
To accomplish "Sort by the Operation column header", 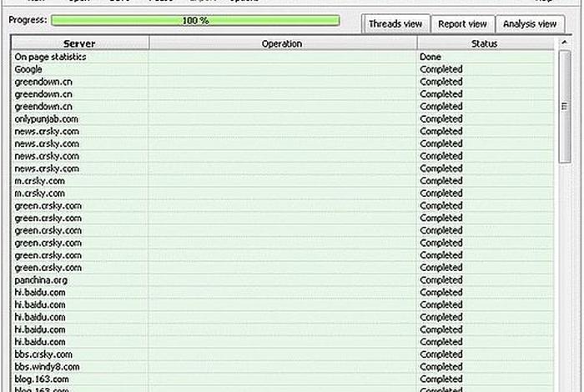I will point(282,43).
